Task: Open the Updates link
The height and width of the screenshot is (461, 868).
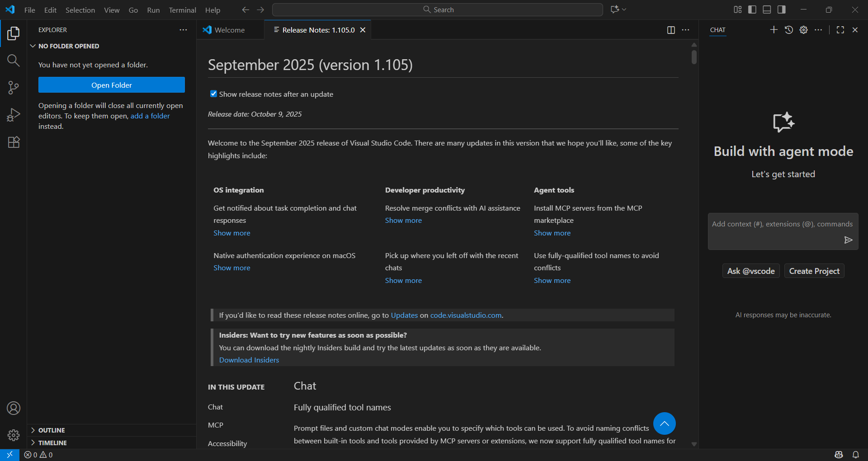Action: (x=404, y=315)
